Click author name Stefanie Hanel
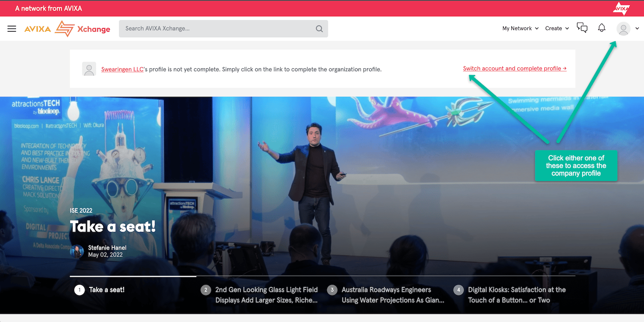Screen dimensions: 644x322 pyautogui.click(x=107, y=248)
